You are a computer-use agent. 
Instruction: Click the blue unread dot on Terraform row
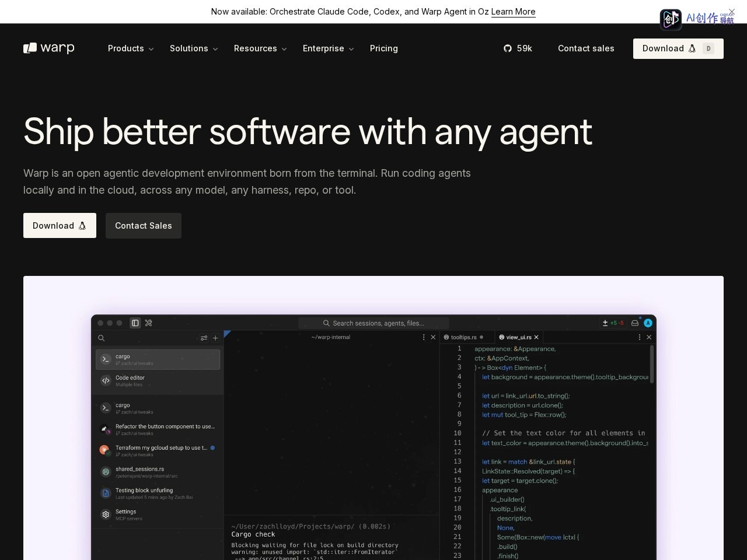click(x=212, y=448)
